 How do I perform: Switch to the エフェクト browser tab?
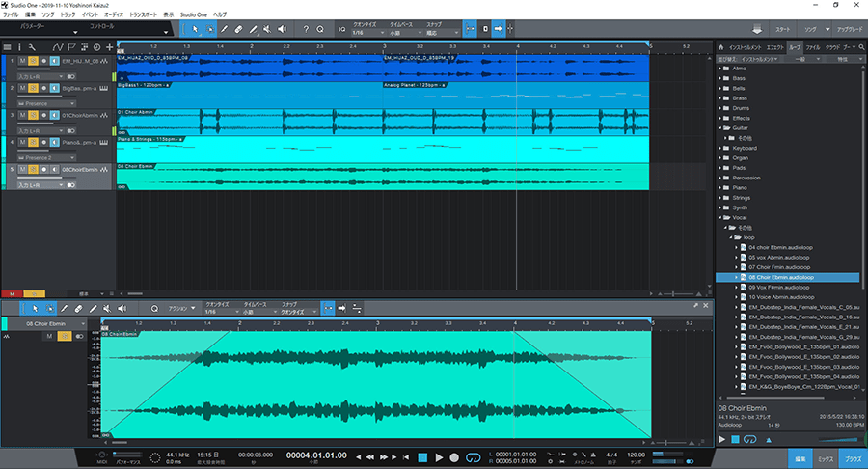[774, 46]
